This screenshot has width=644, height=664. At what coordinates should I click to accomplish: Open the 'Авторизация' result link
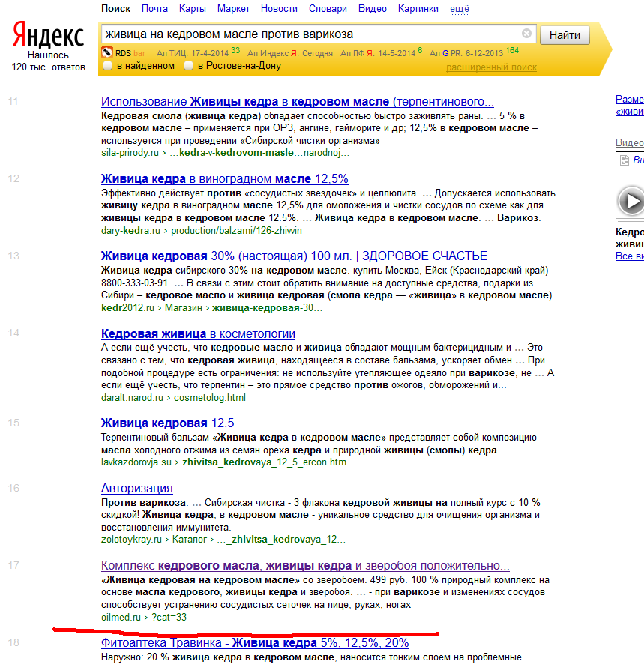[x=137, y=489]
